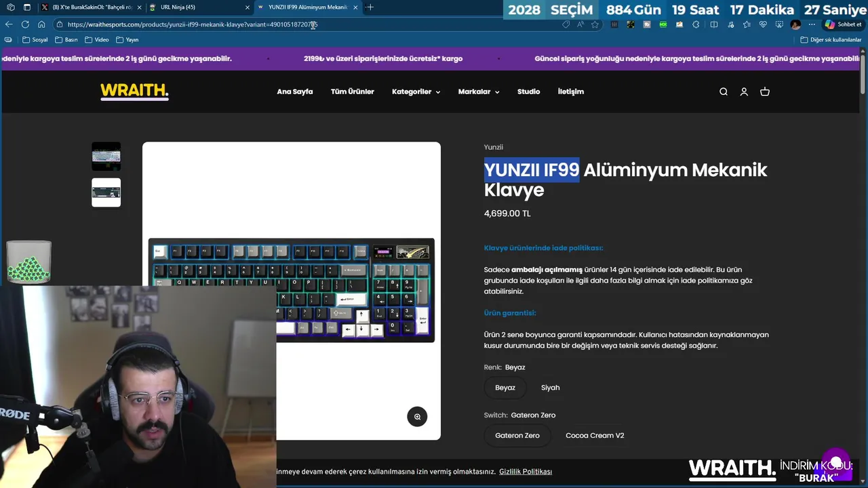
Task: Open the Yayın bookmarks folder
Action: point(127,39)
